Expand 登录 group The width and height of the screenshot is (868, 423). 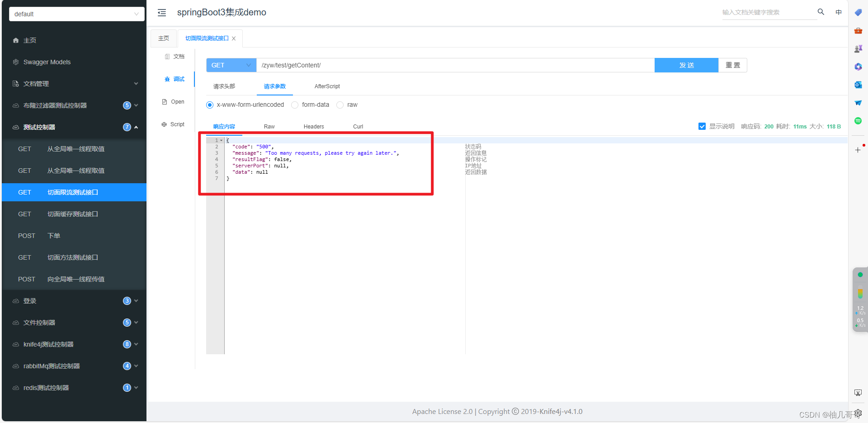tap(136, 301)
